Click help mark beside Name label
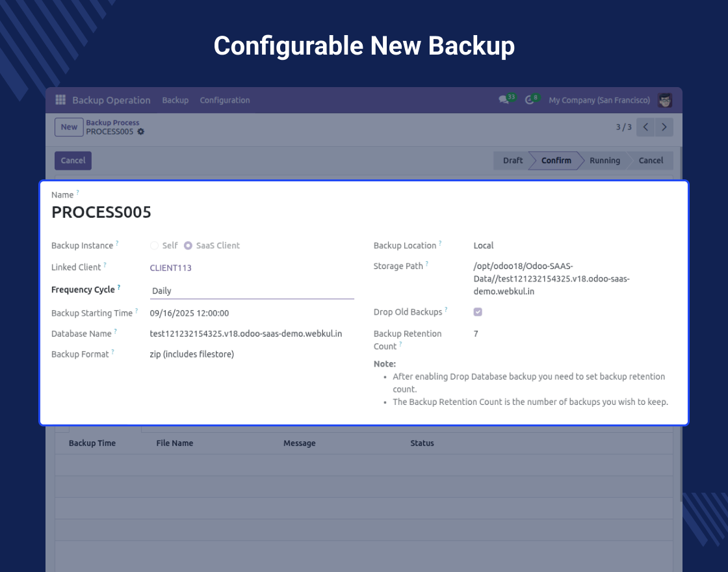Screen dimensions: 728x572 pyautogui.click(x=77, y=192)
